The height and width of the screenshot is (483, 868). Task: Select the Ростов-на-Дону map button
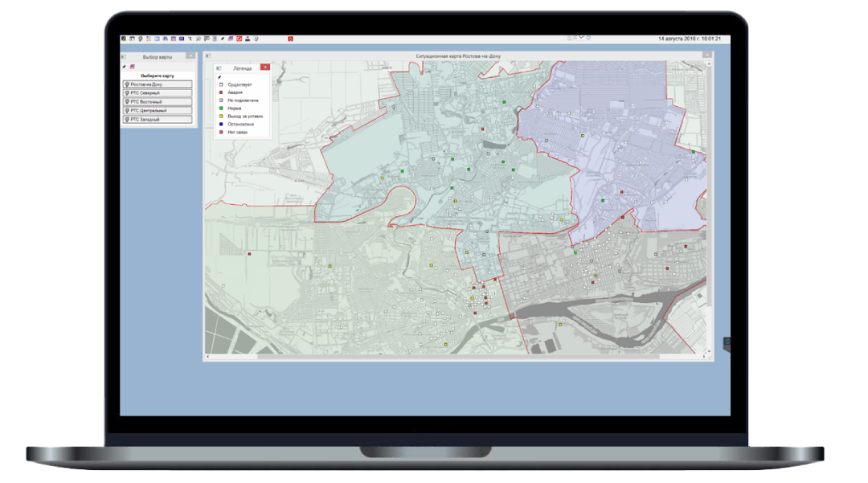click(157, 84)
